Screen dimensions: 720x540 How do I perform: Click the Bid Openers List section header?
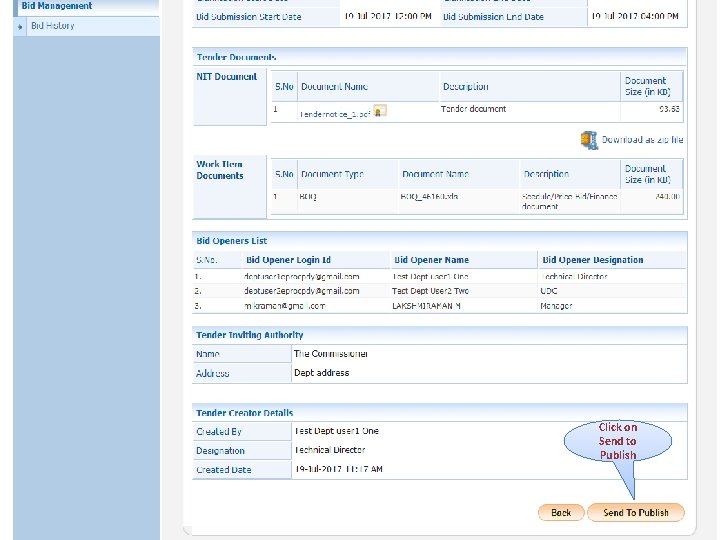click(x=232, y=241)
